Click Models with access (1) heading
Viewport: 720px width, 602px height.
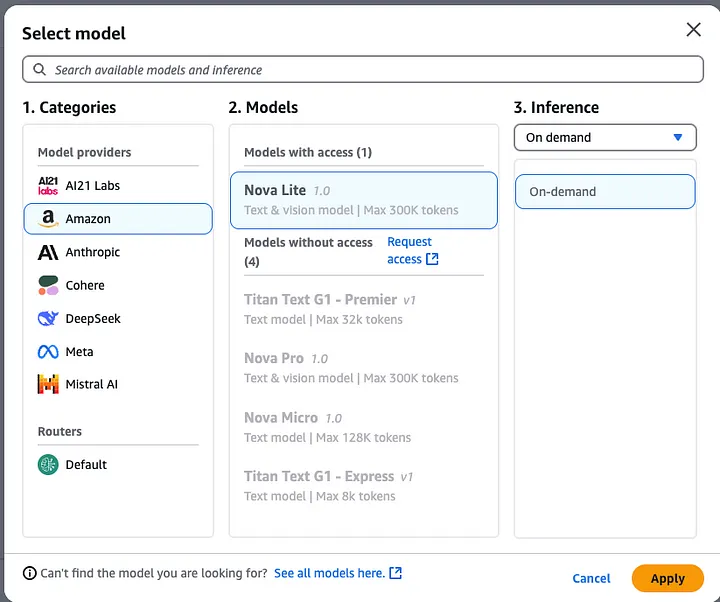pyautogui.click(x=308, y=152)
